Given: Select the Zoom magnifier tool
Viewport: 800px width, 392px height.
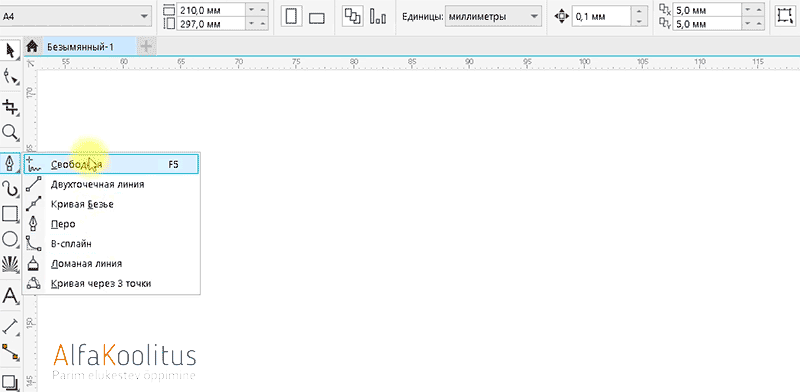Looking at the screenshot, I should coord(10,132).
